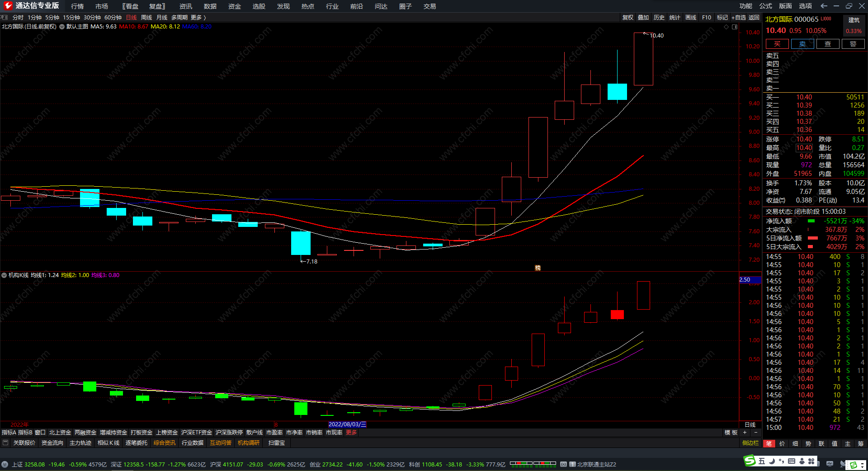Screen dimensions: 868x471
Task: Open the 选项 menu
Action: click(806, 6)
